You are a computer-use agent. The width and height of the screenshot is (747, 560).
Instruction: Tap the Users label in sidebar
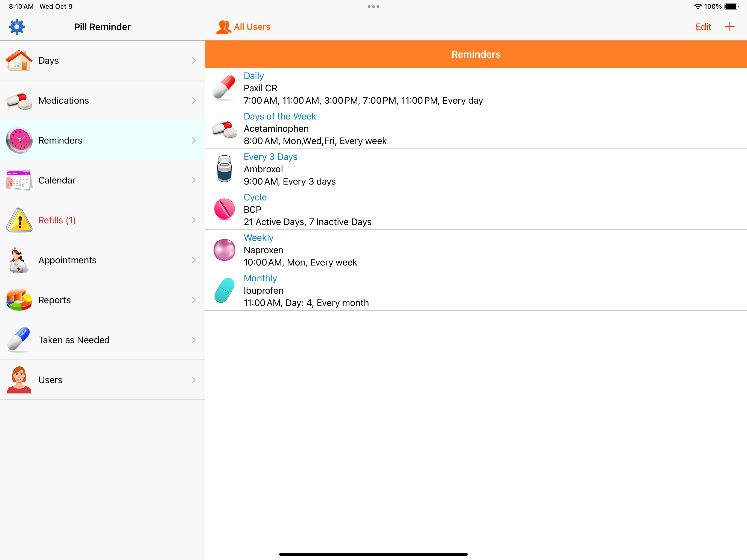click(x=50, y=380)
